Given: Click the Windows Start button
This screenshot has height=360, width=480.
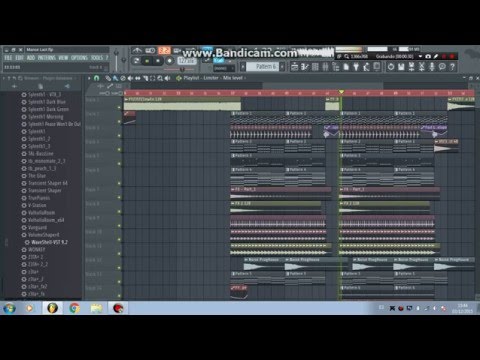Looking at the screenshot, I should [x=9, y=308].
